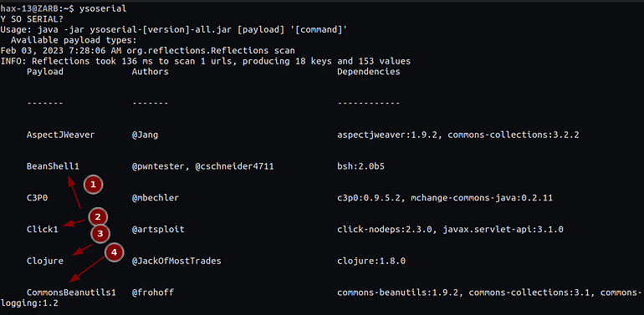Click the @artsploit author handle
The image size is (644, 315).
point(158,229)
